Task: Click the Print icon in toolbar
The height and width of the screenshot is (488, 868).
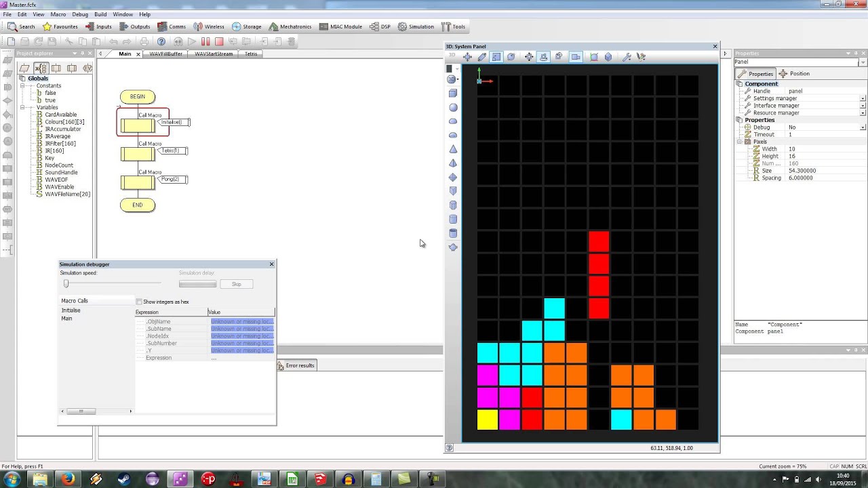Action: point(144,41)
